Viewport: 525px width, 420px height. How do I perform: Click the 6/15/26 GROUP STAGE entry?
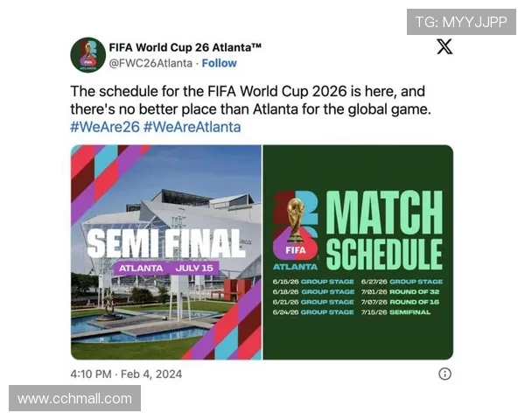pos(313,282)
